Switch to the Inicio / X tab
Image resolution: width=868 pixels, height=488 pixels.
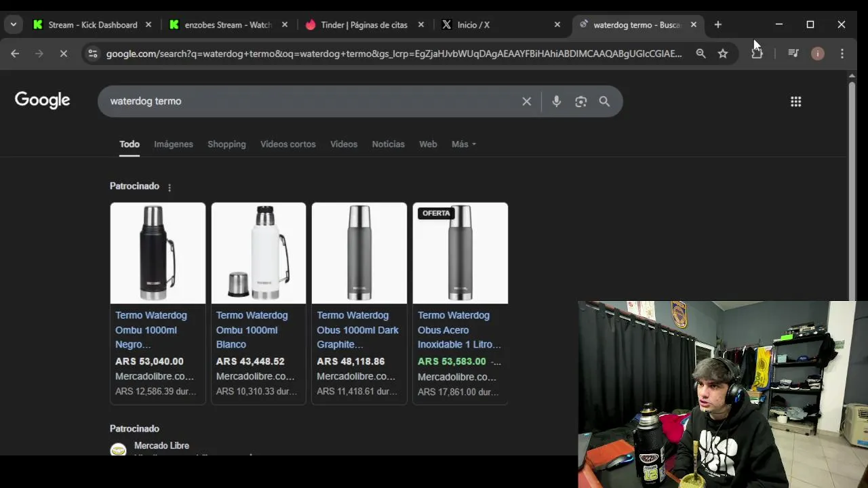[500, 24]
